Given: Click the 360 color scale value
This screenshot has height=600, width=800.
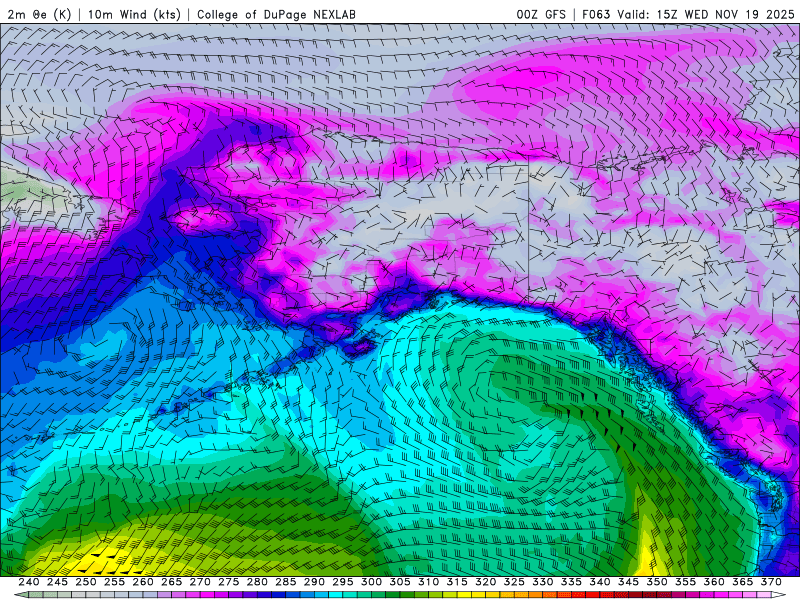Looking at the screenshot, I should click(714, 582).
